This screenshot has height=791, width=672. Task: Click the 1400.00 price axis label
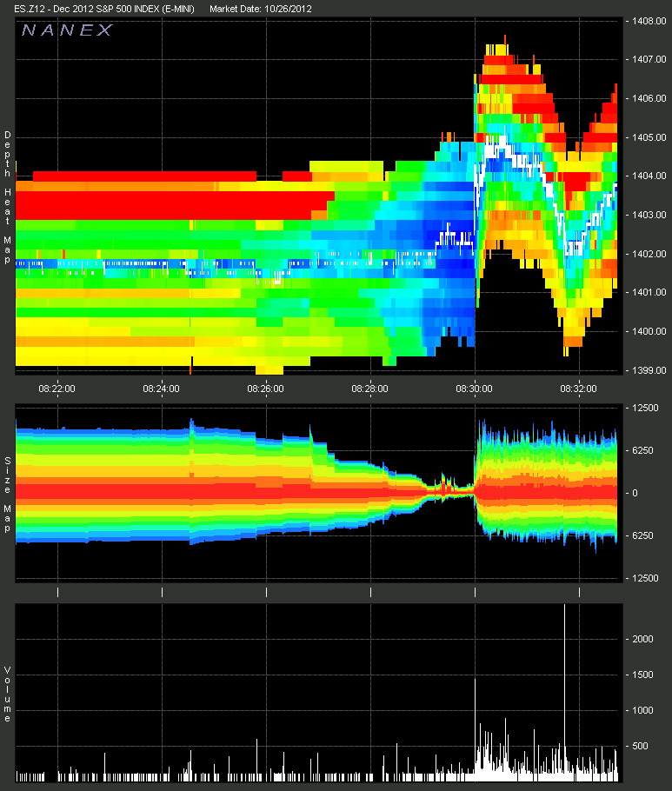(x=649, y=331)
